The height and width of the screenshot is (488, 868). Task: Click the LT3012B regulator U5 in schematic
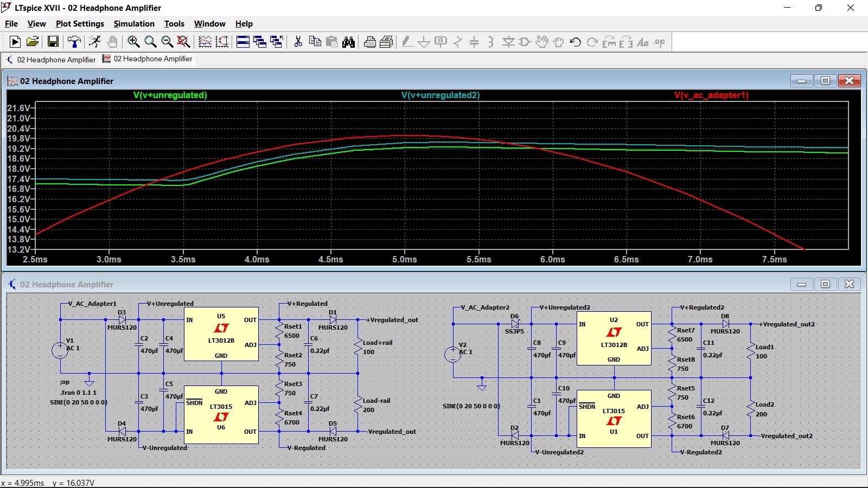221,335
